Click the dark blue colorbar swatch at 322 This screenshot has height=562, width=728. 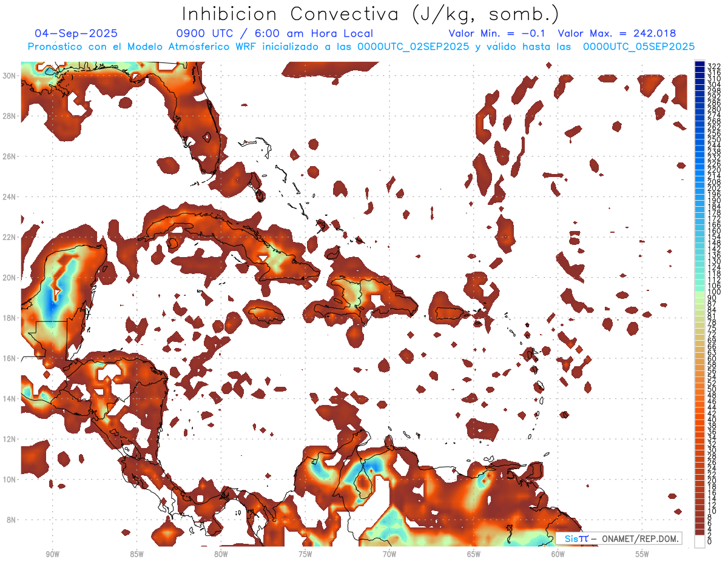700,64
